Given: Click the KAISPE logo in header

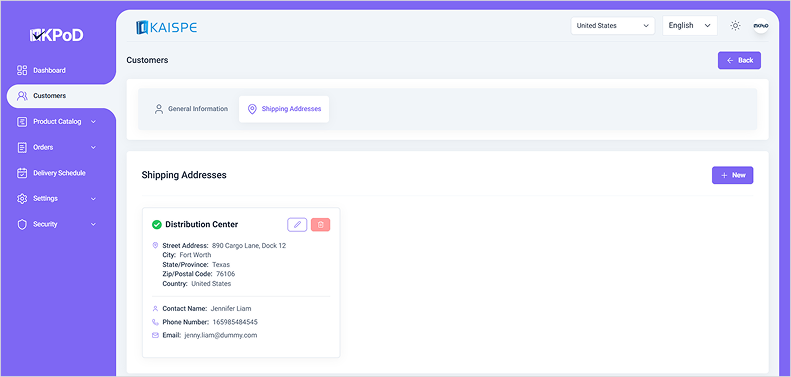Looking at the screenshot, I should tap(166, 27).
